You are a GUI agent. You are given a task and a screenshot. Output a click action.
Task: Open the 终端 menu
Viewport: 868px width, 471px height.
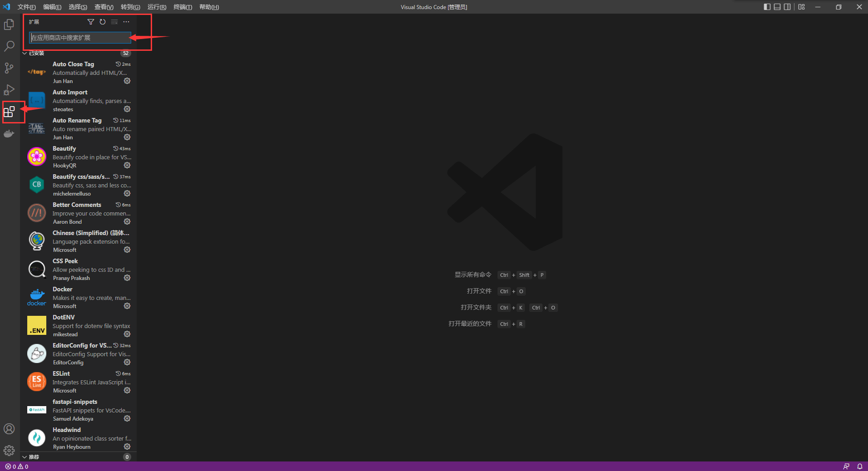182,7
